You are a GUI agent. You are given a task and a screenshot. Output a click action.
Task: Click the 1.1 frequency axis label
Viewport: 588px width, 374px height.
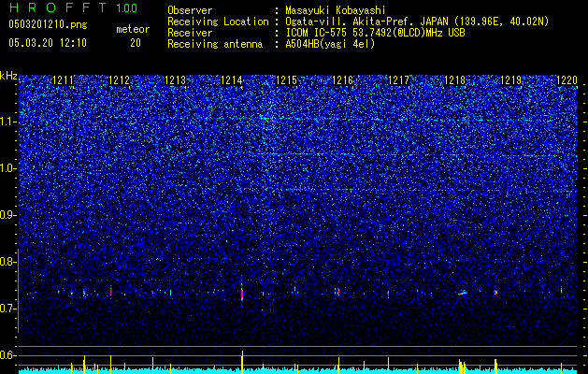pyautogui.click(x=7, y=122)
